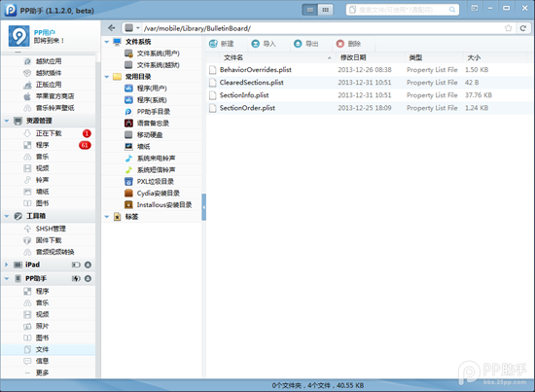Sort files by 修改日期 column header
The height and width of the screenshot is (392, 535).
(353, 57)
